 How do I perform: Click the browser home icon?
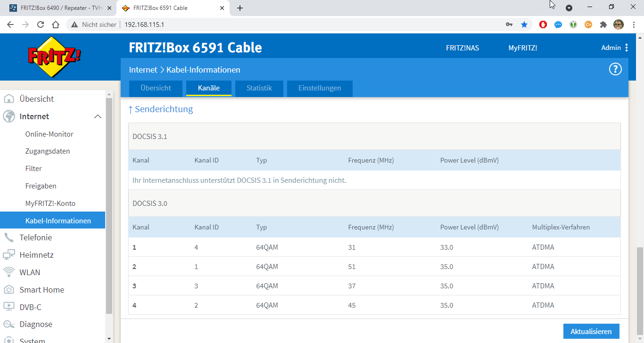click(x=56, y=24)
